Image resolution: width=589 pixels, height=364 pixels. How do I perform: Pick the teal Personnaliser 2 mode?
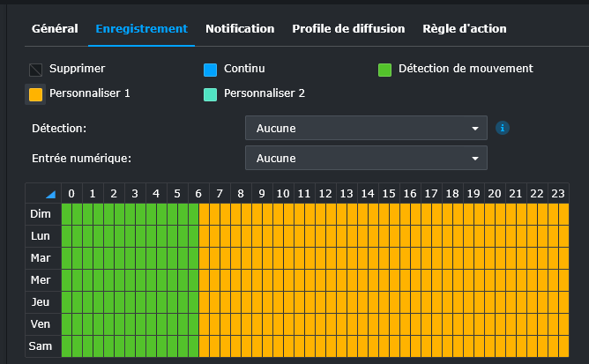tap(210, 93)
